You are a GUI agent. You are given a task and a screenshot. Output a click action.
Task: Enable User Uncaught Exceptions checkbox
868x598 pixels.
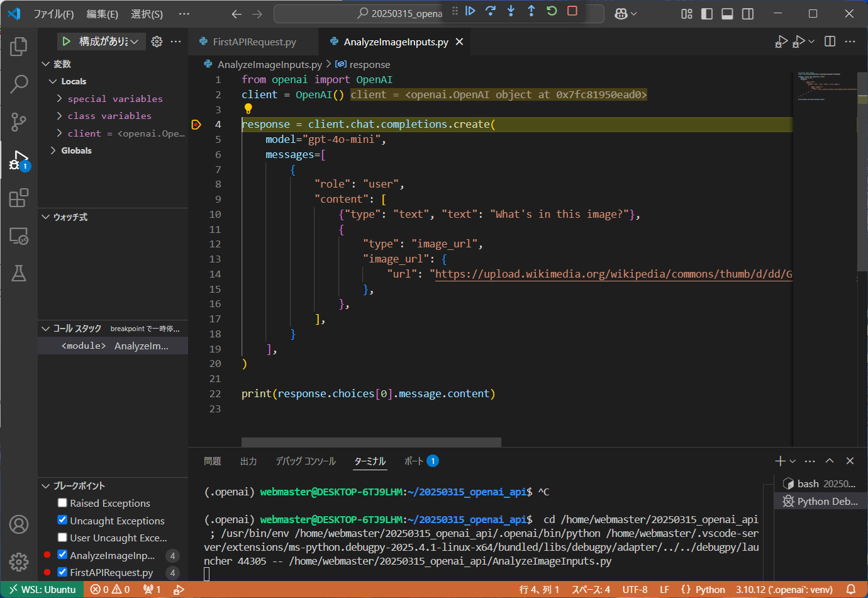tap(62, 538)
